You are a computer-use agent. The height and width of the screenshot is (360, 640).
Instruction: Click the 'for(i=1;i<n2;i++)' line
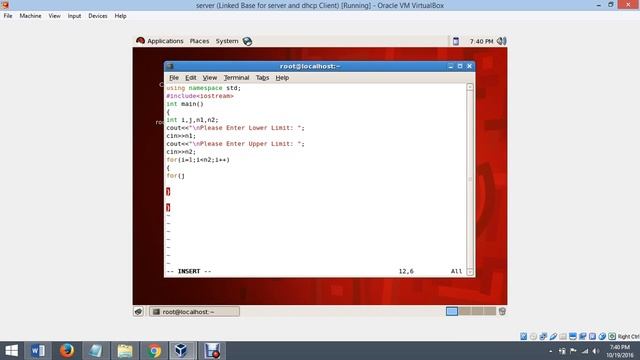point(198,160)
